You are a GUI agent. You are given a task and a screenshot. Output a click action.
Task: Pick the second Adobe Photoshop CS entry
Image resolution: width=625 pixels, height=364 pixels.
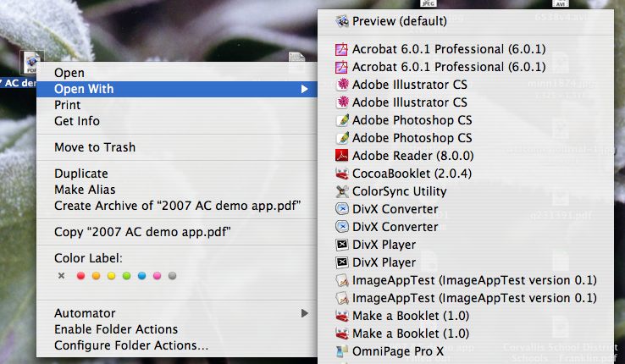coord(466,138)
